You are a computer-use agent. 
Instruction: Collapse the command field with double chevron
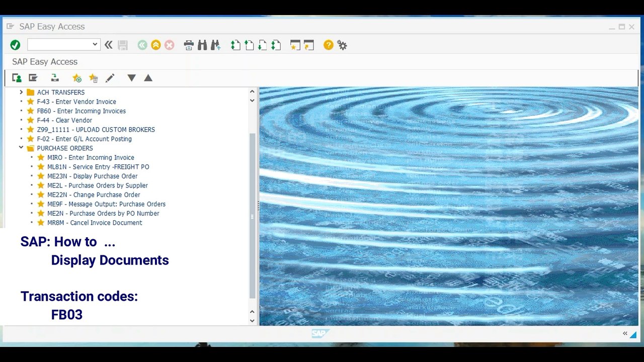point(109,45)
